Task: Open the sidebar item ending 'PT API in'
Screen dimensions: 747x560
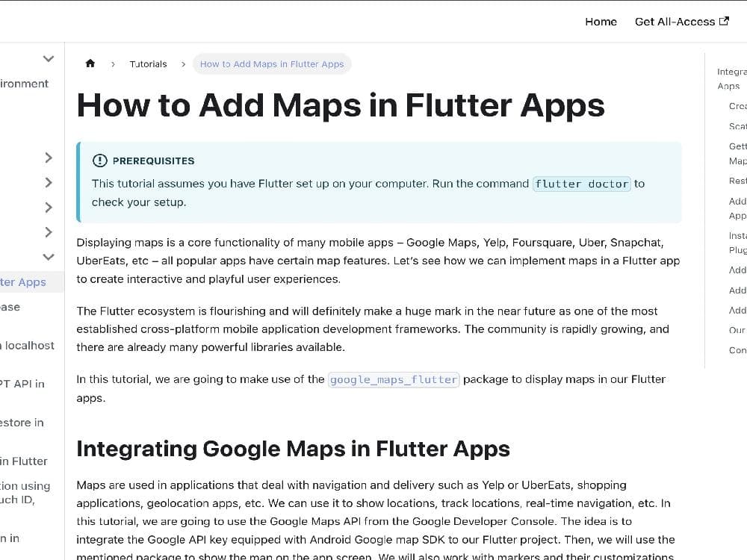Action: point(22,384)
